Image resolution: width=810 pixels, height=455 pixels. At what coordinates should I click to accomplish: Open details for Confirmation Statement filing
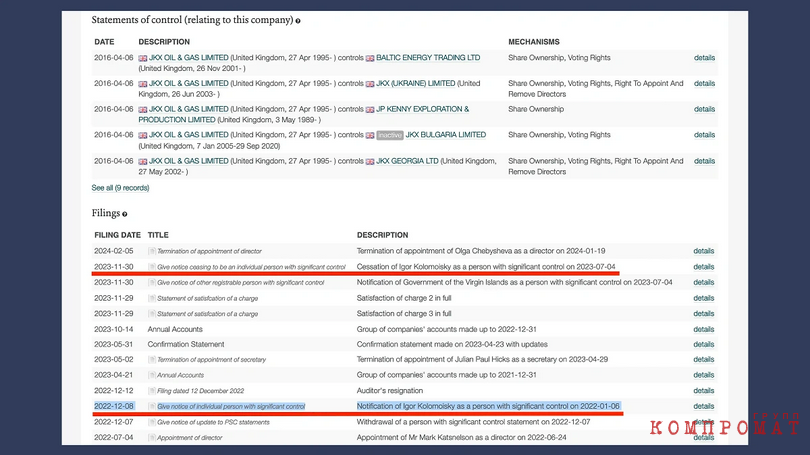click(704, 344)
